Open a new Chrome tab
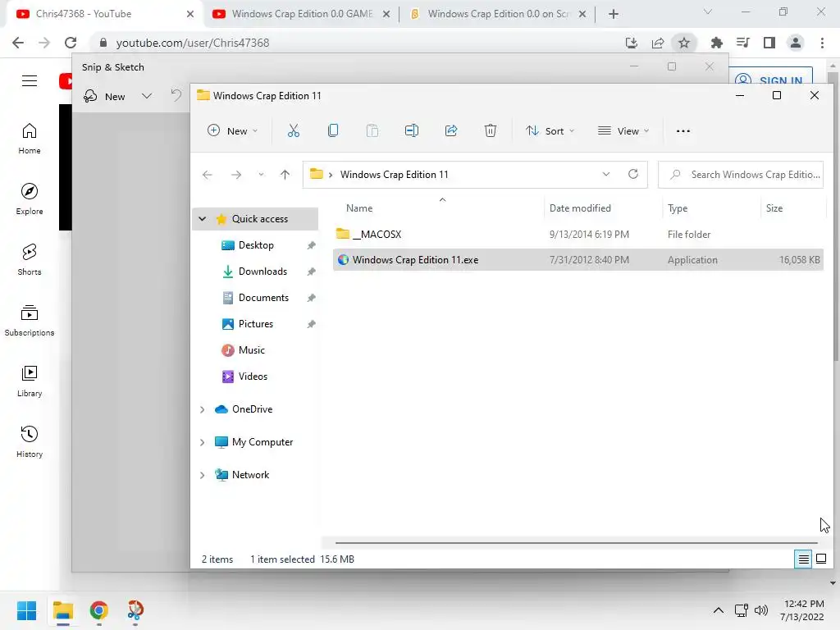 coord(614,14)
